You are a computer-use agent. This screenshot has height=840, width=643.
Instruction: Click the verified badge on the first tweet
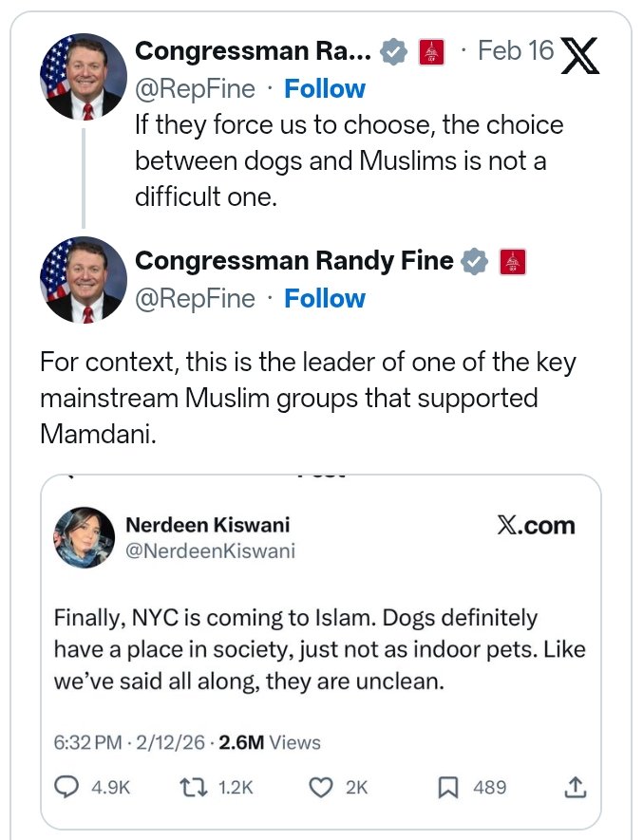[392, 51]
